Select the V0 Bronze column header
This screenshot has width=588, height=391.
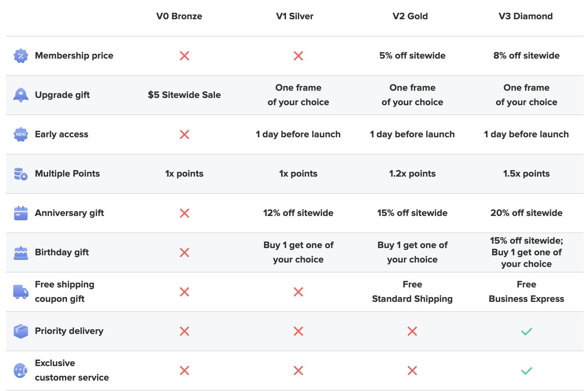click(x=179, y=16)
